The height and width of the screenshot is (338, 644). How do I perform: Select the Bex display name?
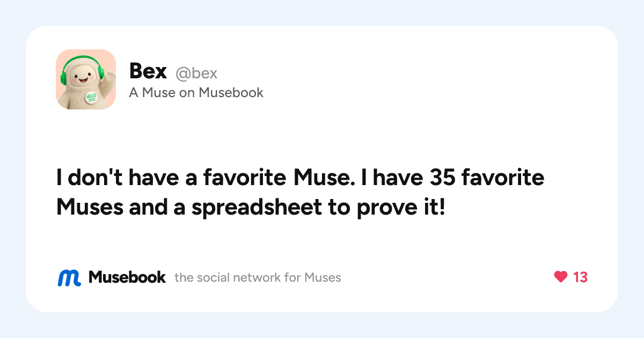148,71
